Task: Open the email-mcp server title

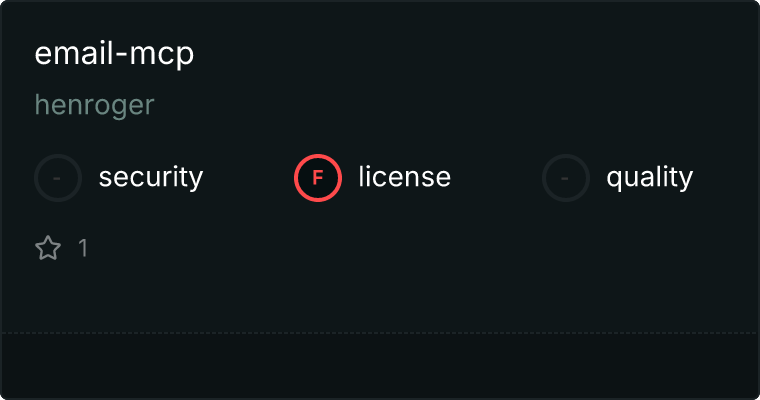Action: tap(114, 53)
